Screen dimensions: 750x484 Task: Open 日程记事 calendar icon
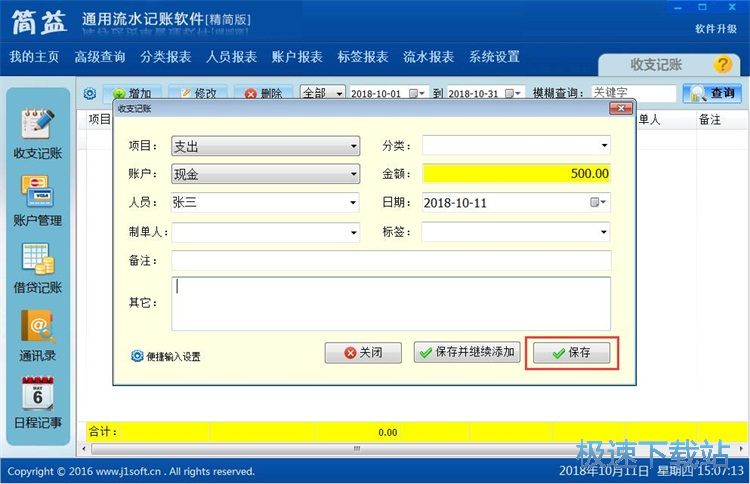[x=37, y=403]
